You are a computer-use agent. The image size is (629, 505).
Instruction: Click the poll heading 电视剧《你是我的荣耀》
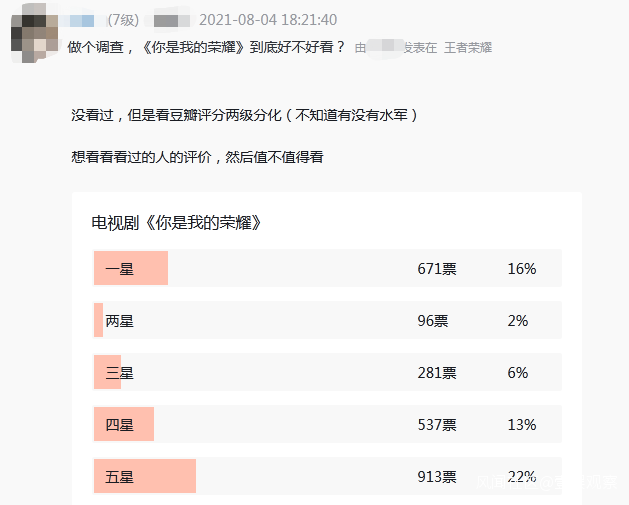pos(182,222)
